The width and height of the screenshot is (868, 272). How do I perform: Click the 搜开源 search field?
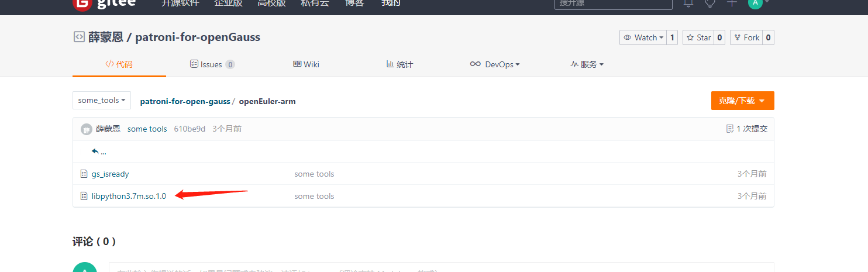point(614,4)
